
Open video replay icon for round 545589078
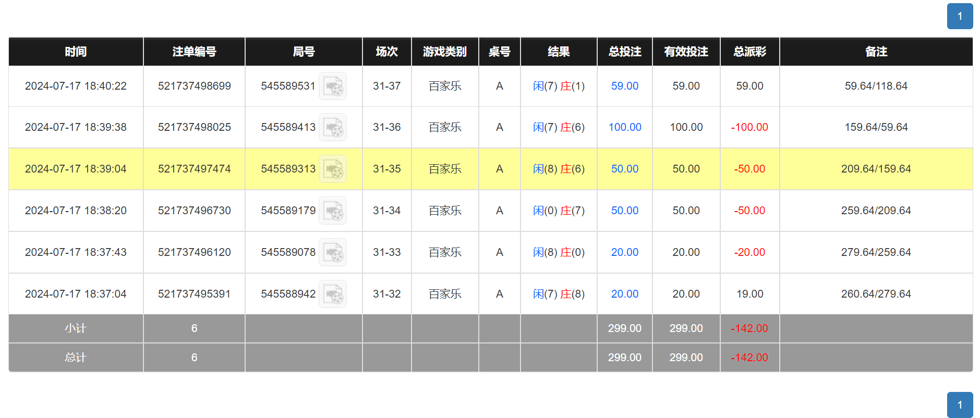tap(332, 253)
